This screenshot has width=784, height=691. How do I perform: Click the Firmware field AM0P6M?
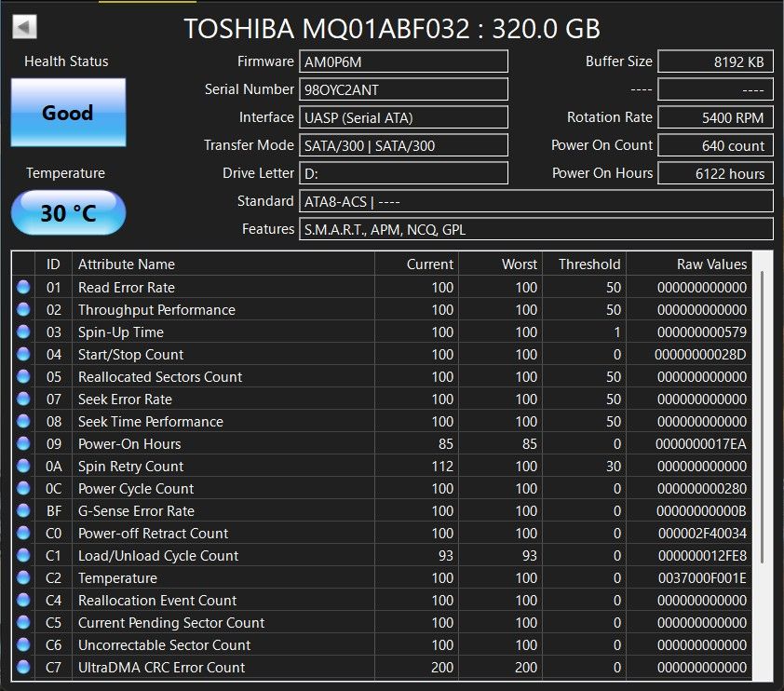point(403,61)
